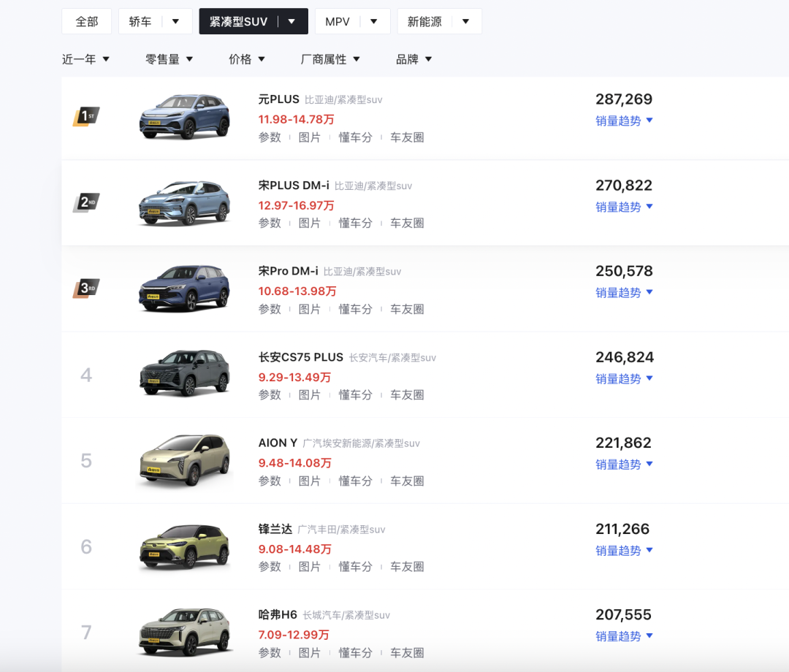
Task: Click the 3rd place rank badge
Action: (x=86, y=289)
